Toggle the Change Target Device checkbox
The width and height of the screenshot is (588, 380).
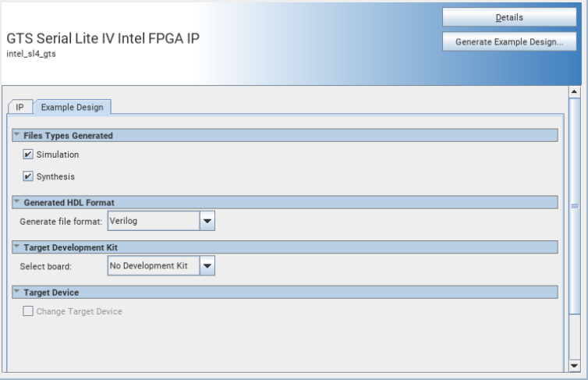pos(29,311)
